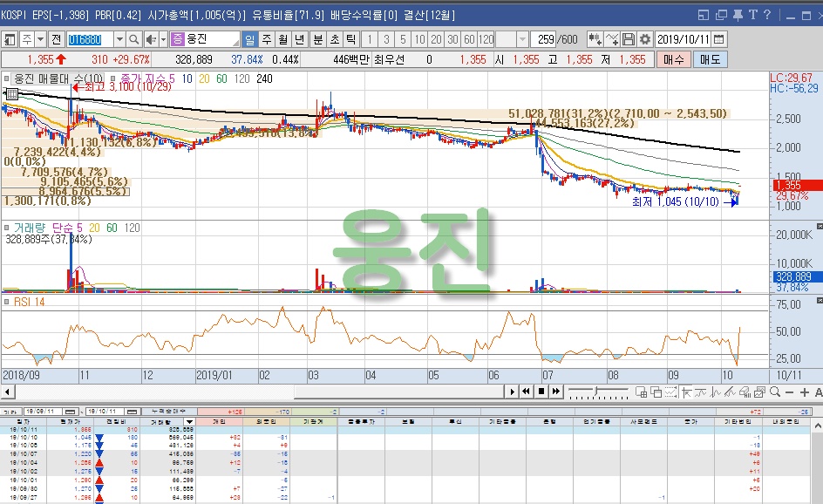Screen dimensions: 823x504
Task: Click the duplicate window icon in title bar
Action: (721, 15)
